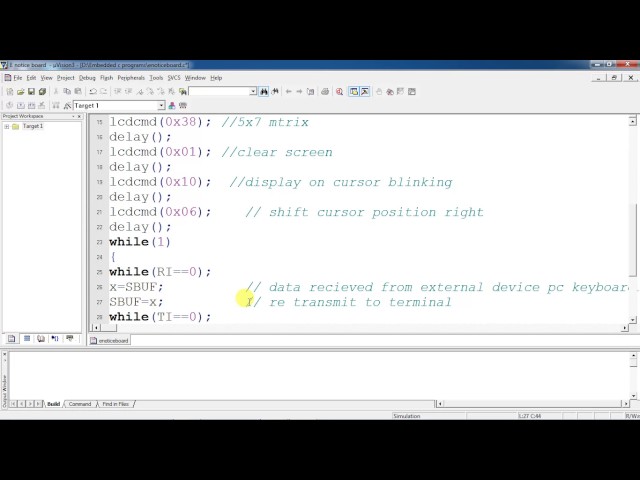This screenshot has width=640, height=480.
Task: Expand the Target 1 tree node
Action: pyautogui.click(x=7, y=127)
